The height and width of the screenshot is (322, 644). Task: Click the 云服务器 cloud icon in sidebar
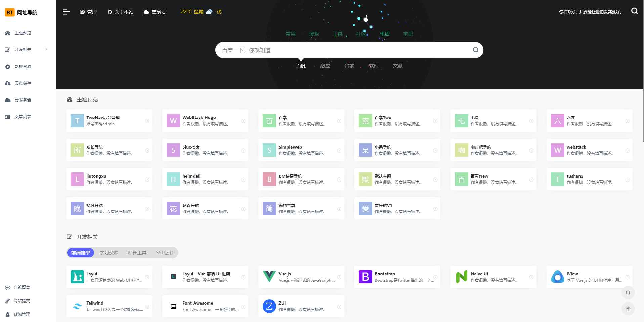tap(7, 100)
